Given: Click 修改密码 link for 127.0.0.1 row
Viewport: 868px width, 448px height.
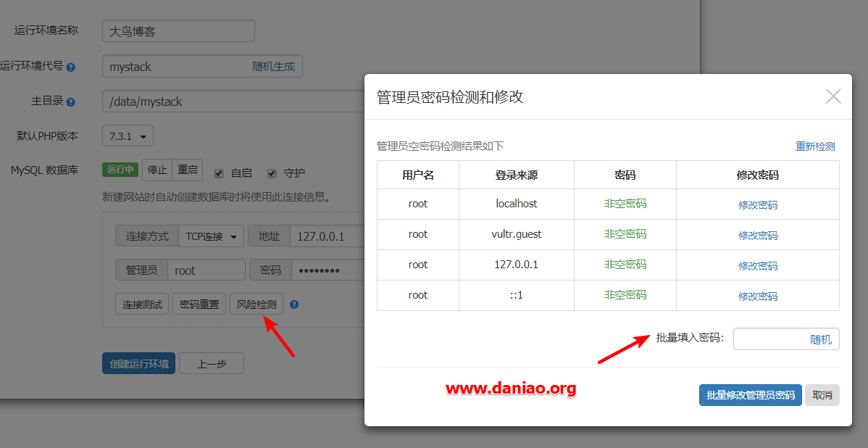Looking at the screenshot, I should point(758,266).
